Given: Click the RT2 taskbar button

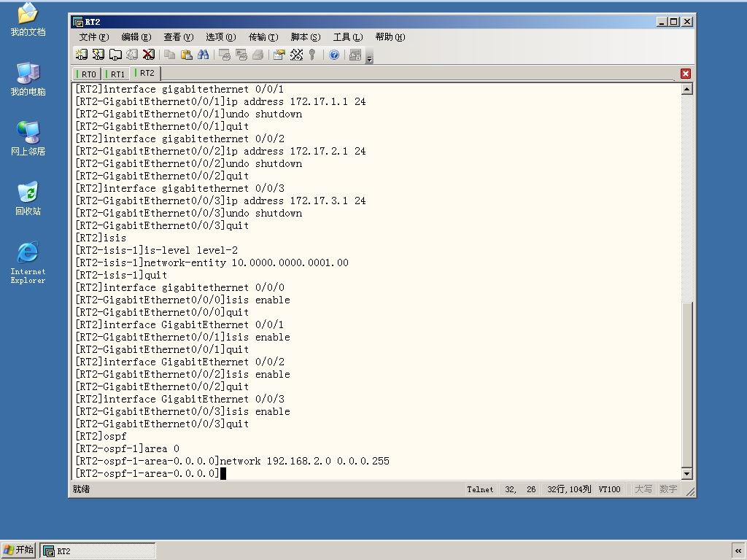Looking at the screenshot, I should click(x=98, y=551).
